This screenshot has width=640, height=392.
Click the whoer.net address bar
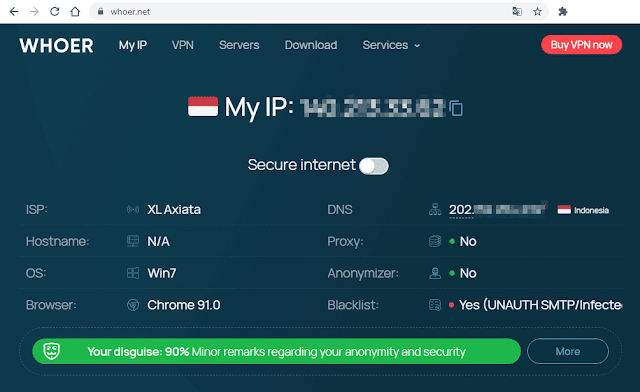coord(318,11)
